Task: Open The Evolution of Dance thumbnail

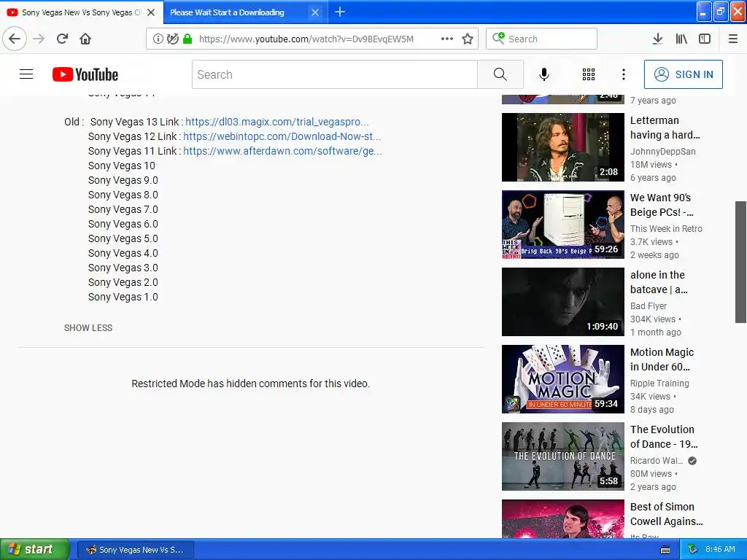Action: 562,456
